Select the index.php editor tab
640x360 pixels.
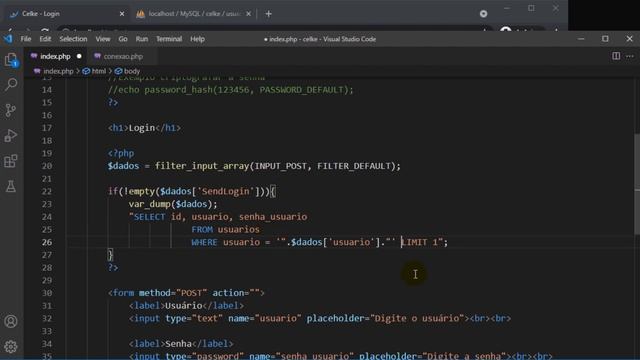click(55, 56)
